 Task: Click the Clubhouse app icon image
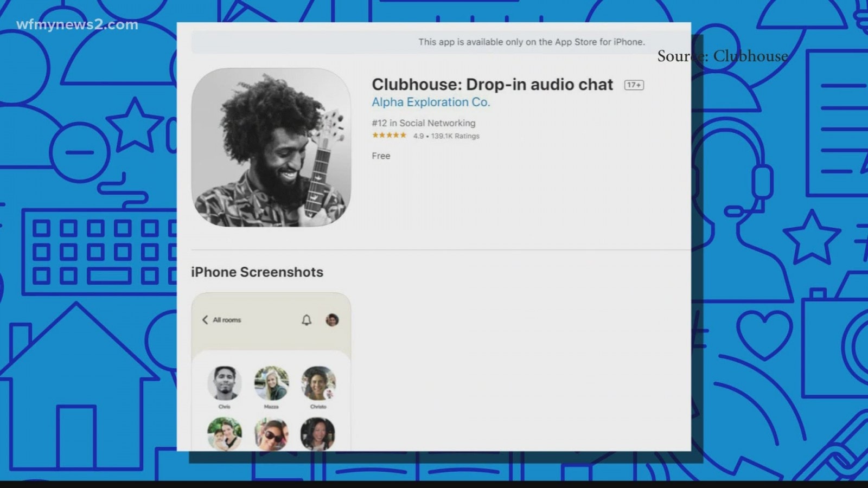271,147
